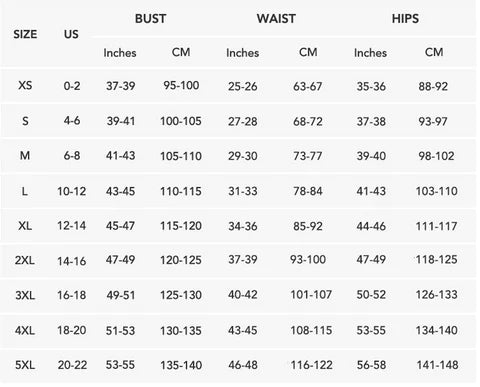The height and width of the screenshot is (387, 480).
Task: Click the HIPS column header
Action: coord(405,18)
